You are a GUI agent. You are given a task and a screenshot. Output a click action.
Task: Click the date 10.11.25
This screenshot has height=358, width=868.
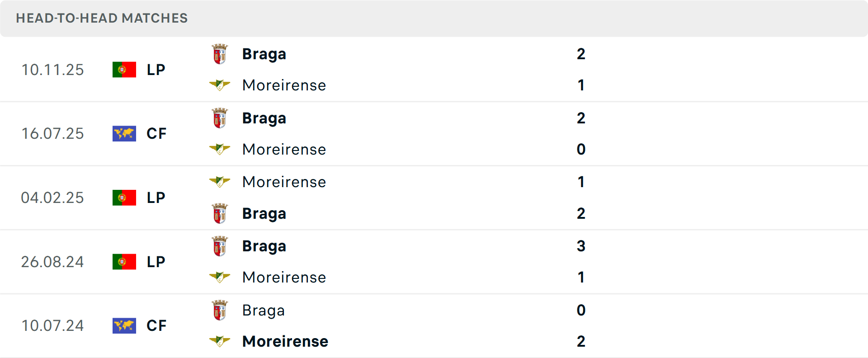pos(52,69)
